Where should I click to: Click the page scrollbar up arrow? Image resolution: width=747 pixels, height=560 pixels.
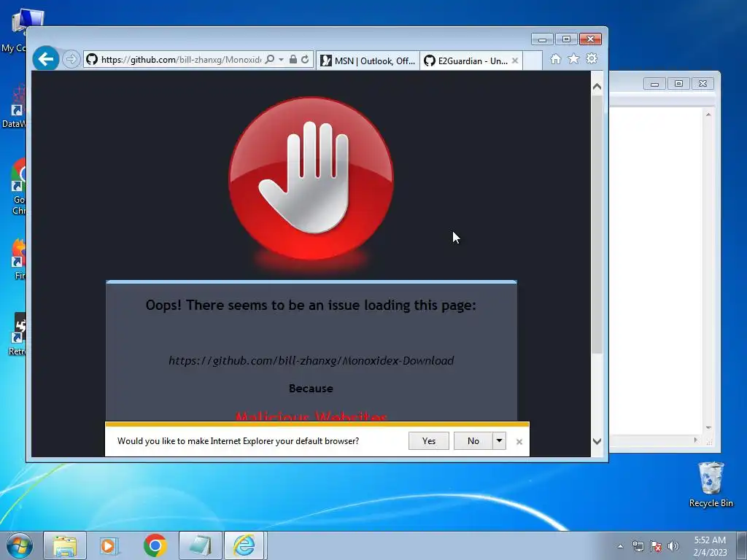tap(597, 87)
